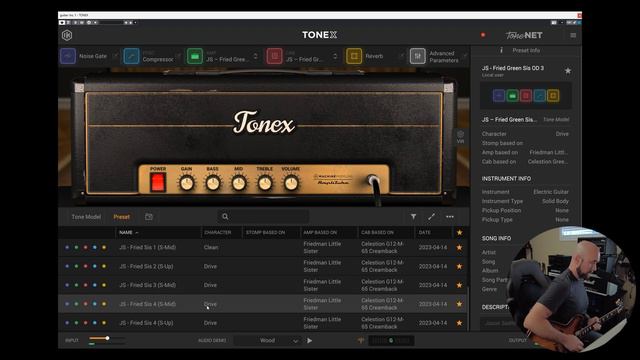640x360 pixels.
Task: Sort the list by CAB BASED ON column
Action: 377,232
